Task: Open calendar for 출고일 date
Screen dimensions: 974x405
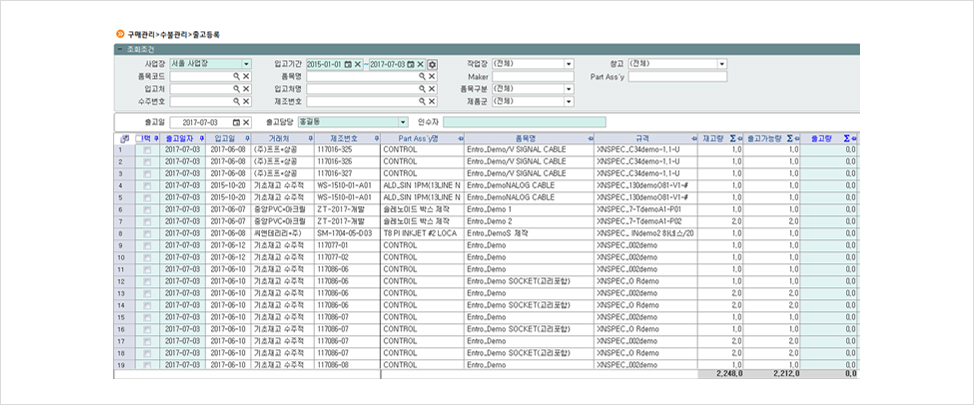Action: [236, 122]
